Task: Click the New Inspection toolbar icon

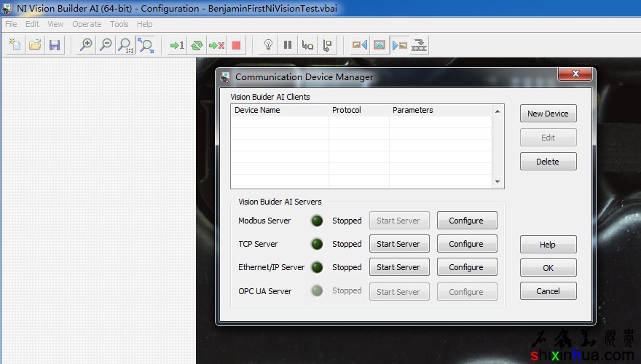Action: pos(15,45)
